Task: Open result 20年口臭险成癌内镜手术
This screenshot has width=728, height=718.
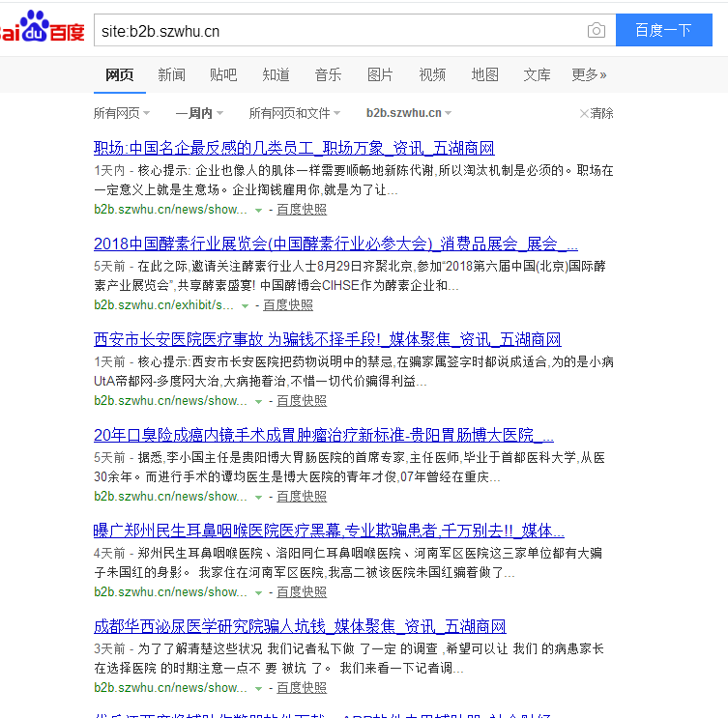Action: coord(324,436)
